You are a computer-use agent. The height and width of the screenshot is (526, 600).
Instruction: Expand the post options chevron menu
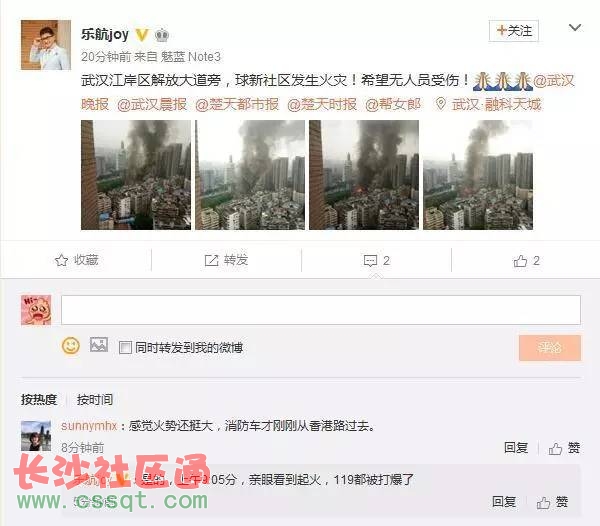click(x=575, y=28)
